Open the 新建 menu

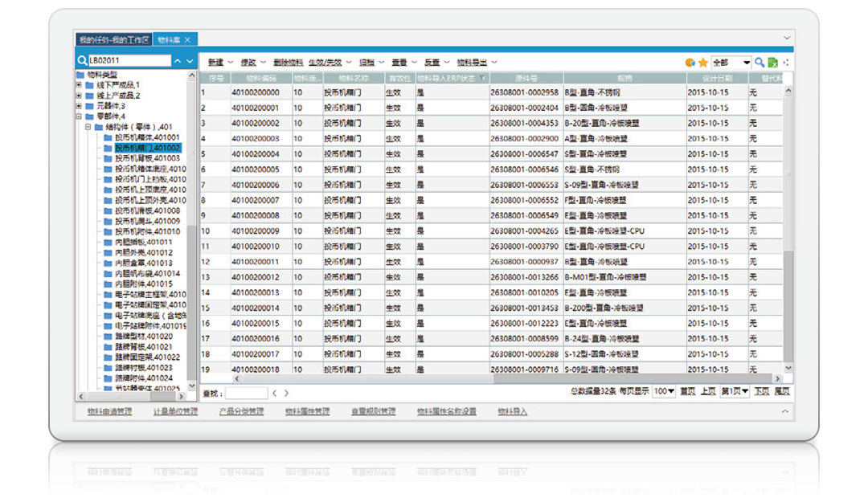coord(215,63)
